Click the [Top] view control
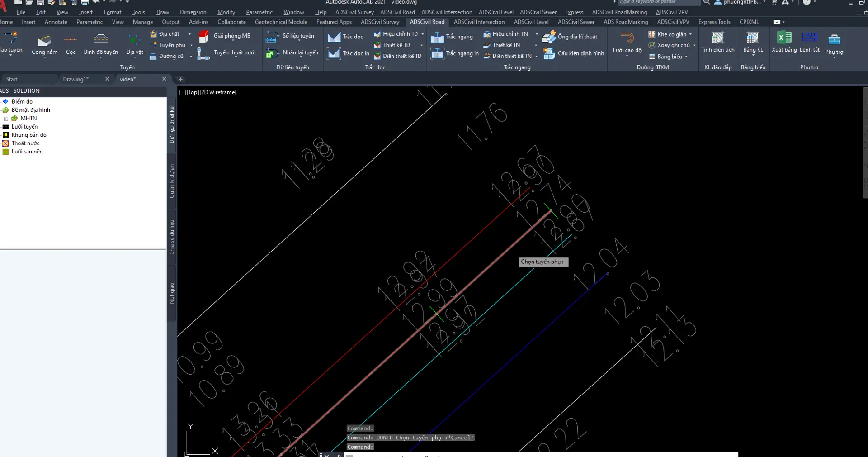Screen dimensions: 868x457 pyautogui.click(x=193, y=92)
